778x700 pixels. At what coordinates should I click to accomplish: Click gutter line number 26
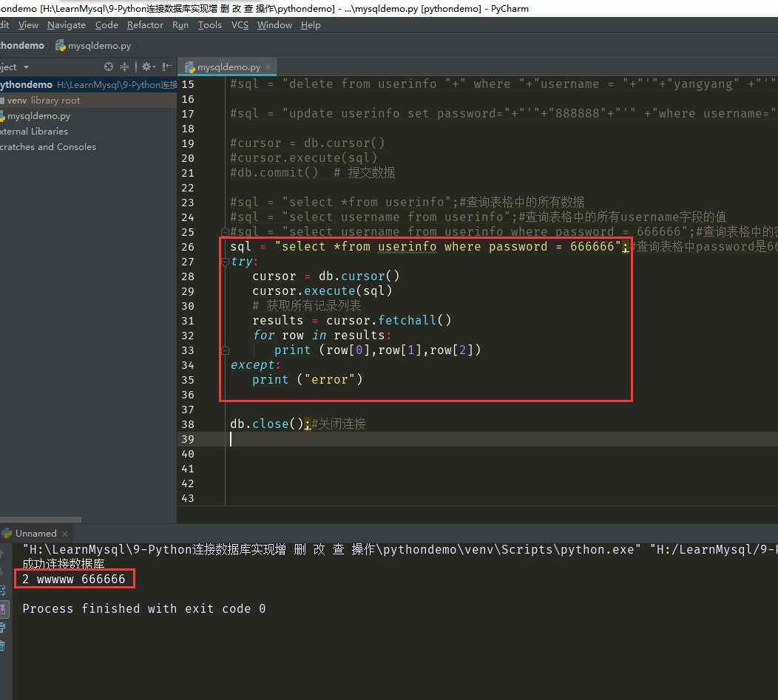188,247
